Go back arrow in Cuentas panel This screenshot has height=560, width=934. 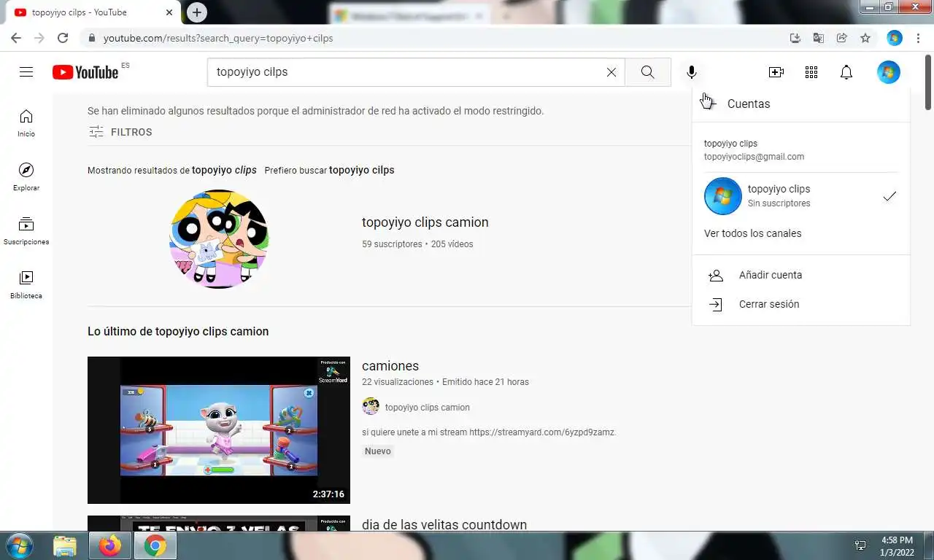point(708,103)
